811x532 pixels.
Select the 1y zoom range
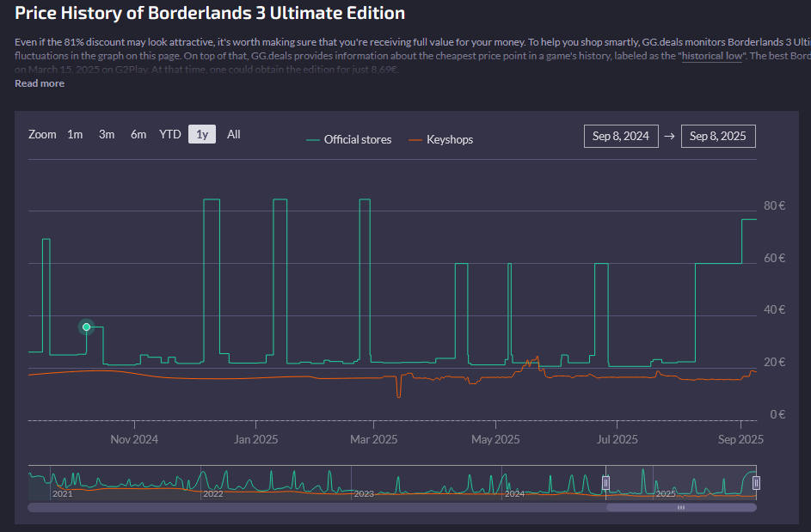(x=202, y=134)
